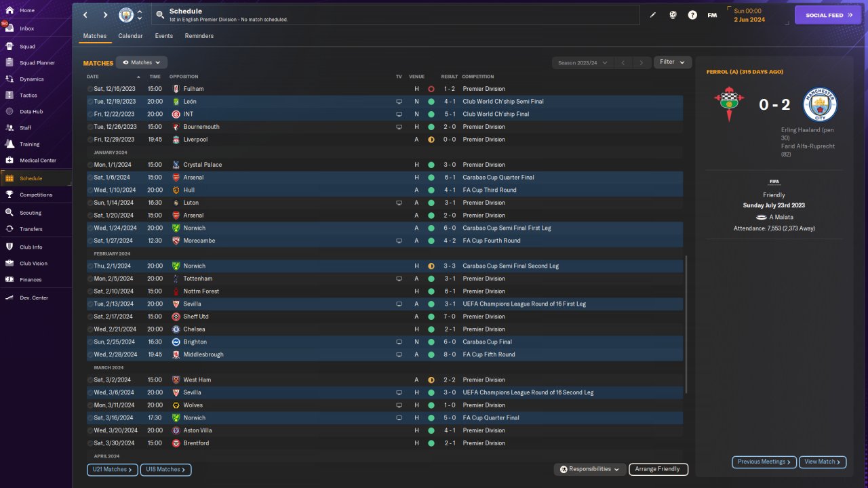Open U18 Matches
The height and width of the screenshot is (488, 868).
(166, 469)
